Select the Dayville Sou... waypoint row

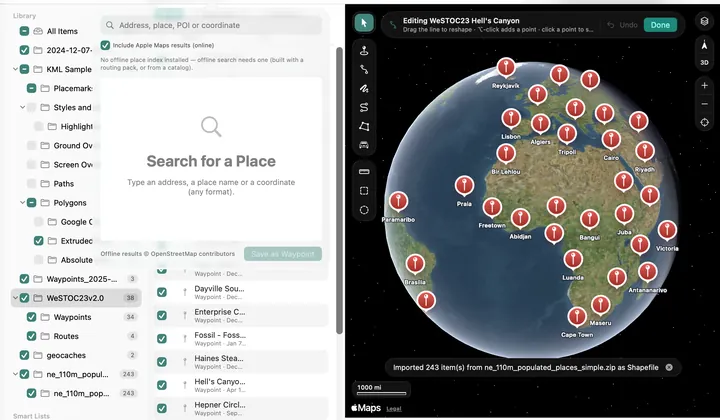coord(242,292)
